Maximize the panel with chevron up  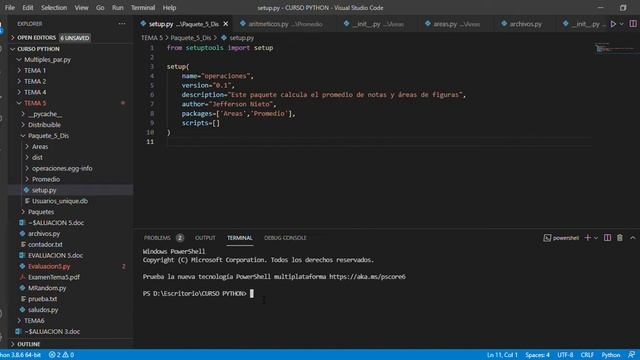[633, 238]
